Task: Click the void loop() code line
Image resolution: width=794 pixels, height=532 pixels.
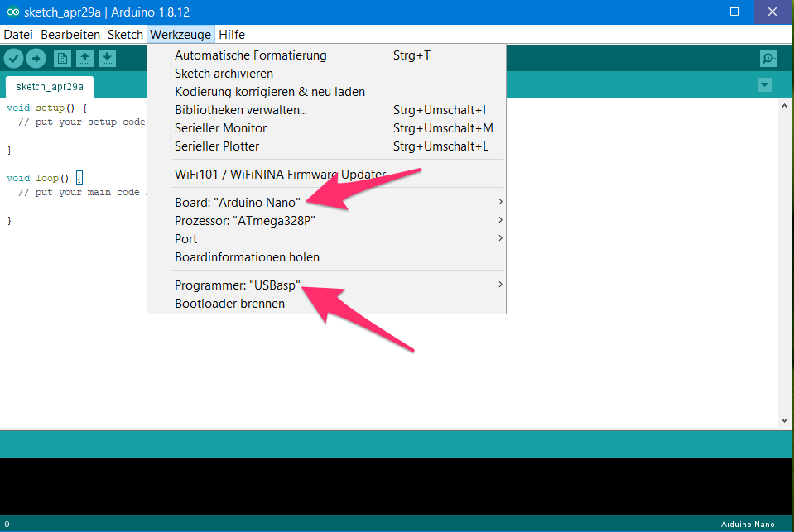Action: click(x=45, y=178)
